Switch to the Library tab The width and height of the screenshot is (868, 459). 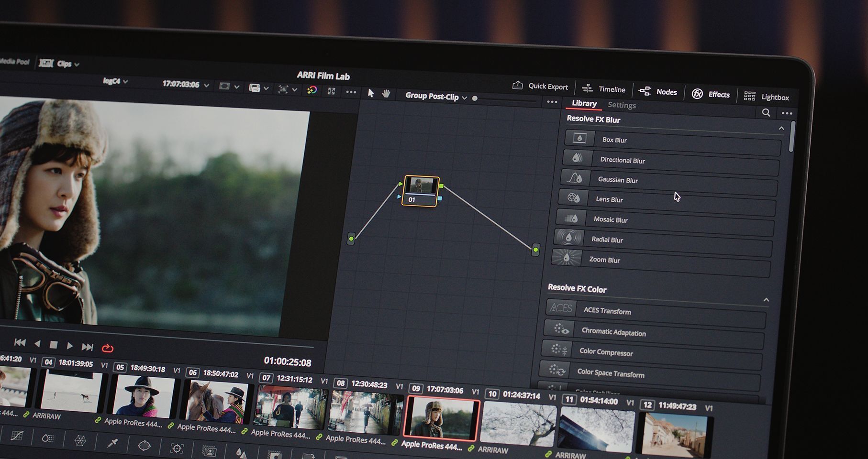[x=584, y=103]
